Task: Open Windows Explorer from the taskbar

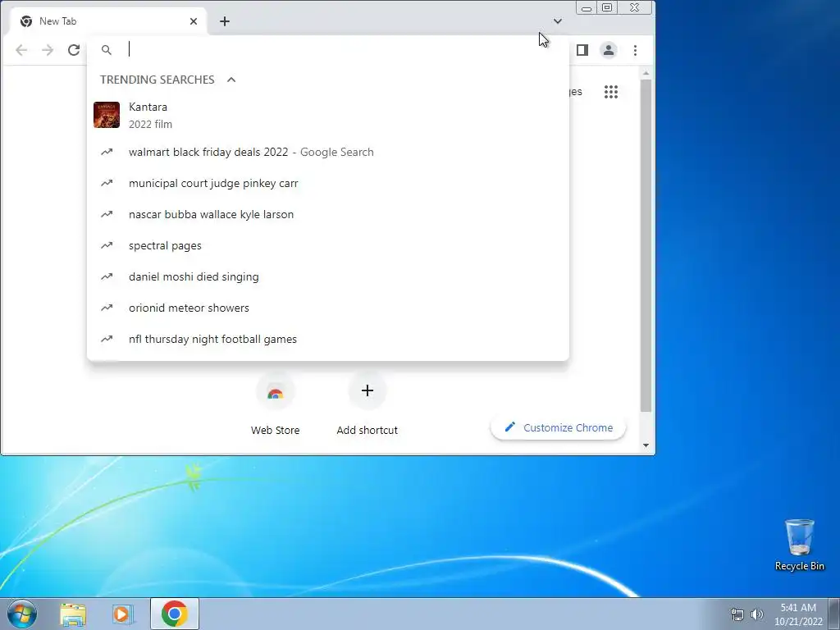Action: click(x=73, y=614)
